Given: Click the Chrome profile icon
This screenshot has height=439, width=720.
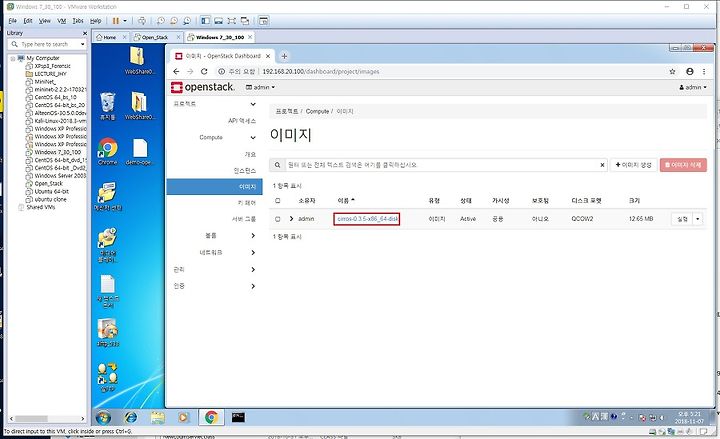Looking at the screenshot, I should point(690,72).
